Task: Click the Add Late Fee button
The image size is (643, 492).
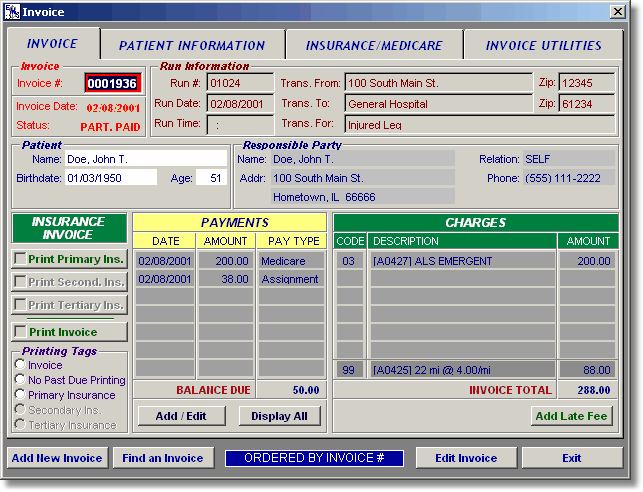Action: point(572,416)
